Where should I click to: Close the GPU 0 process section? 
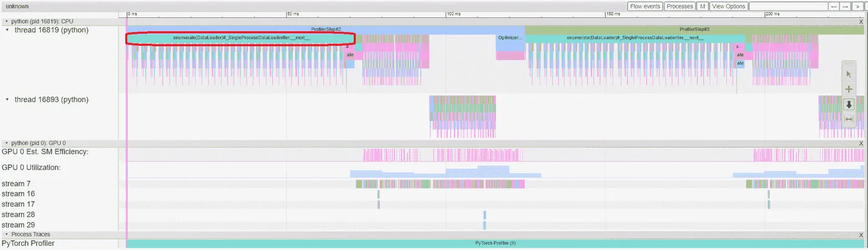tap(861, 143)
